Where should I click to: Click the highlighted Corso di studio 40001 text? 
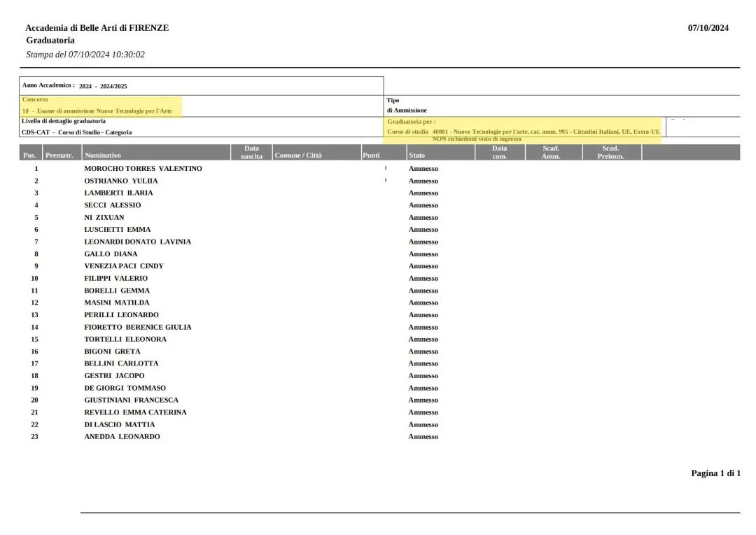(x=523, y=132)
